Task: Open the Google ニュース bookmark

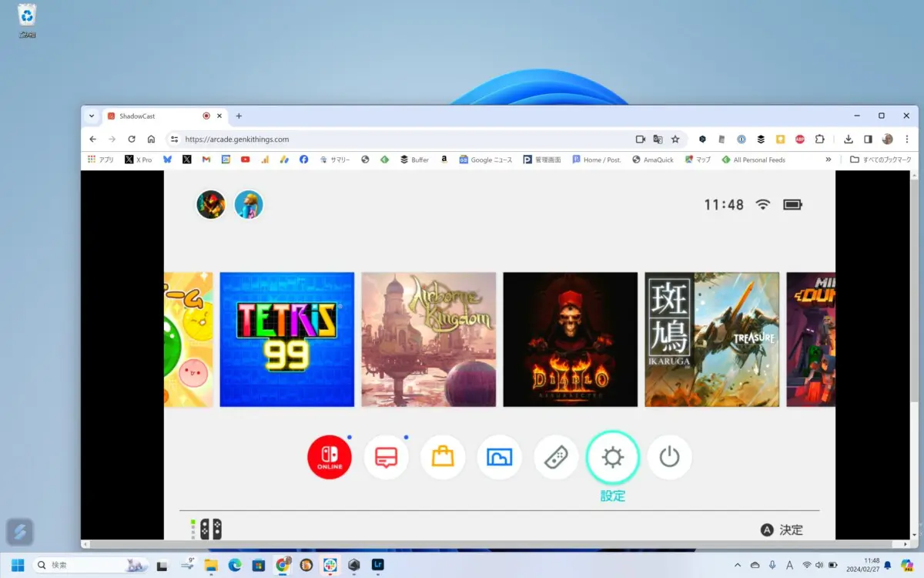Action: (486, 160)
